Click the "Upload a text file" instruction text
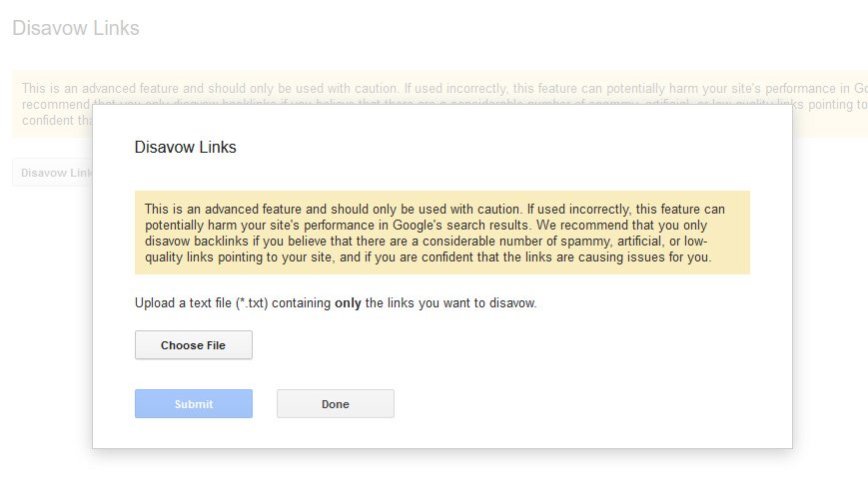868x498 pixels. 183,302
